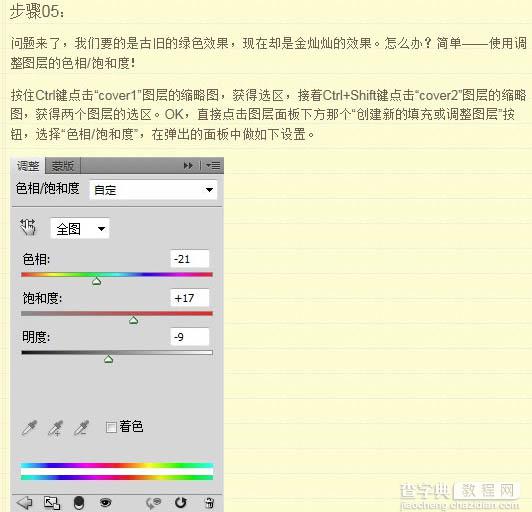Image resolution: width=532 pixels, height=512 pixels.
Task: Click the 明度: label
Action: tap(36, 337)
